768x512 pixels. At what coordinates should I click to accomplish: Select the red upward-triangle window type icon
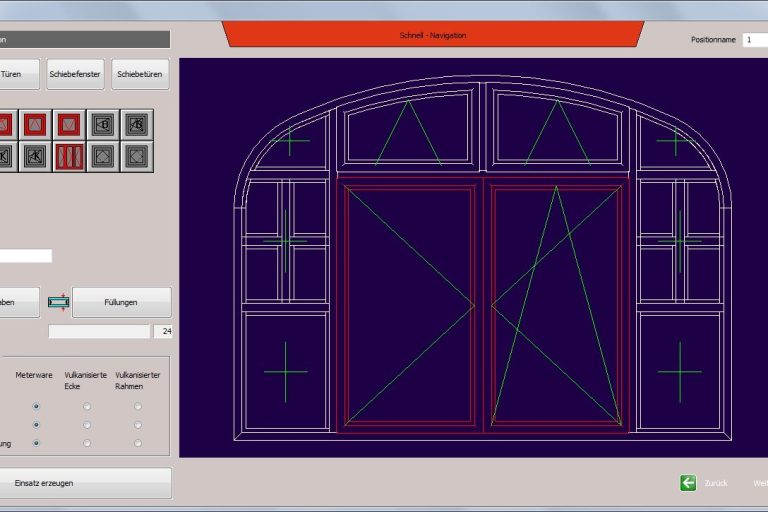pos(35,125)
